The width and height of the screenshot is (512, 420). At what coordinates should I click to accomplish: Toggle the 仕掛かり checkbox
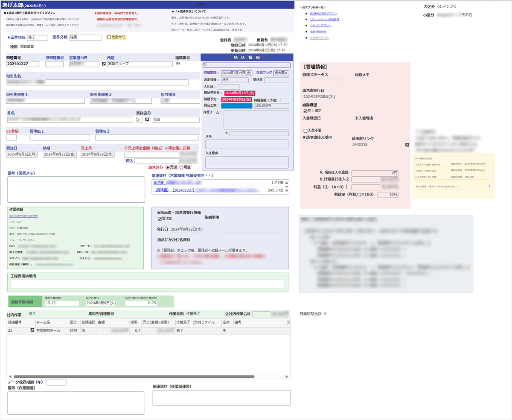110,38
